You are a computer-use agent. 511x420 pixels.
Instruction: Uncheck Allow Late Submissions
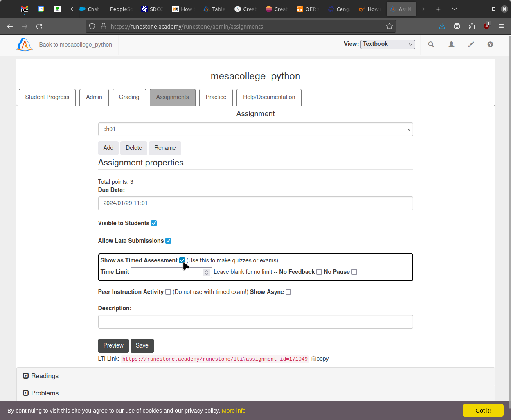click(168, 240)
